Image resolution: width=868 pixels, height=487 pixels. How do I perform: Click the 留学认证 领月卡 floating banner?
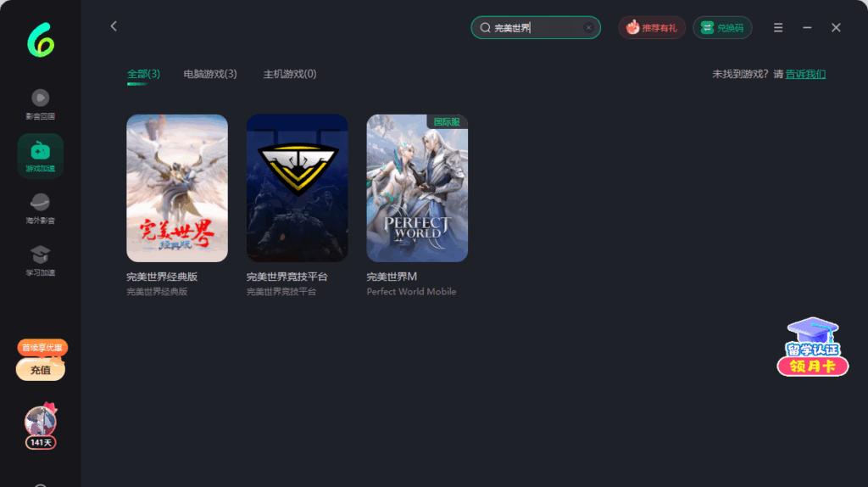coord(813,347)
